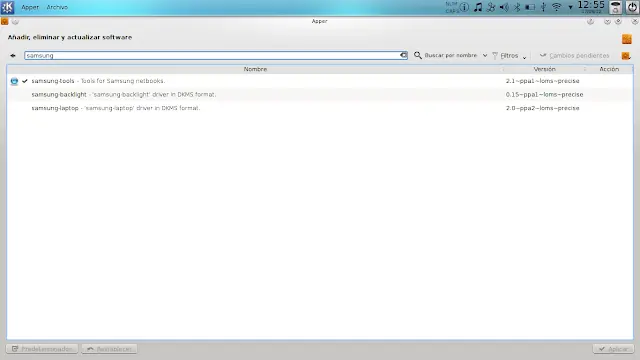Toggle the samsung-tools installed checkmark
This screenshot has width=640, height=360.
(x=25, y=81)
